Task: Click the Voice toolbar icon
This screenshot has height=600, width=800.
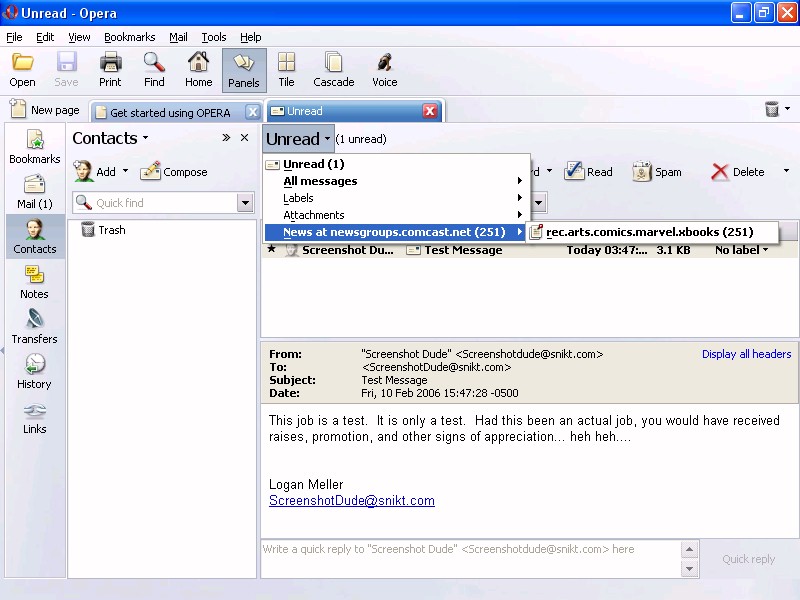Action: click(384, 70)
